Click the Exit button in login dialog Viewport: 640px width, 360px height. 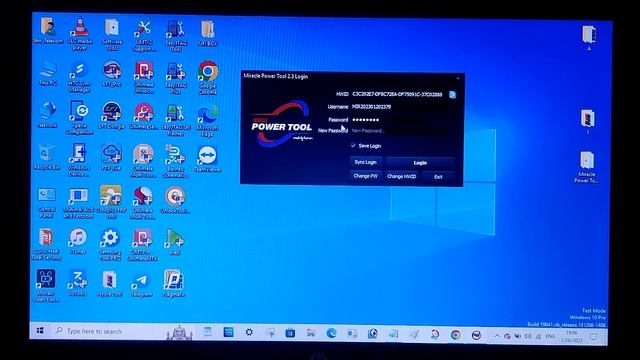[x=438, y=177]
